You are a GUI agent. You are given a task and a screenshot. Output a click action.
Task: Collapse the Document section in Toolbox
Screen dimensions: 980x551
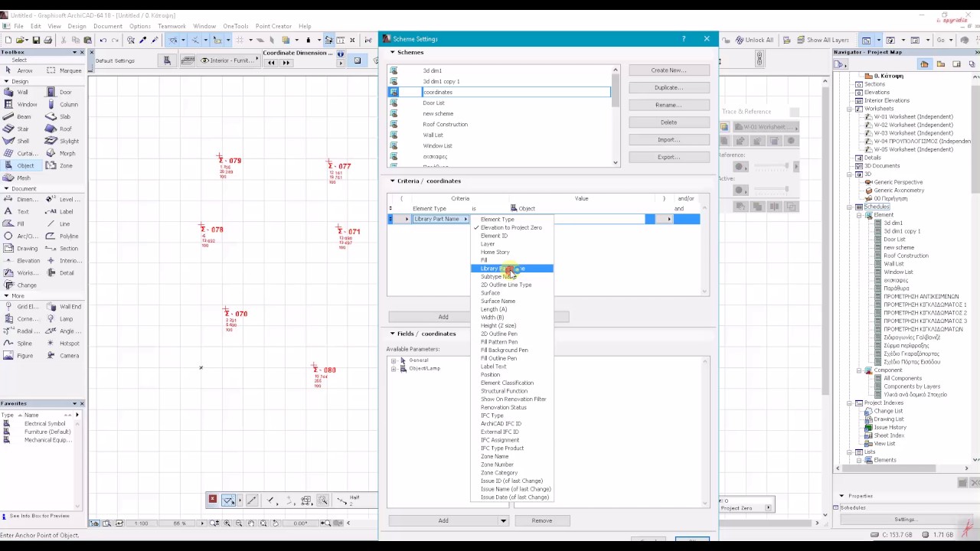tap(6, 188)
